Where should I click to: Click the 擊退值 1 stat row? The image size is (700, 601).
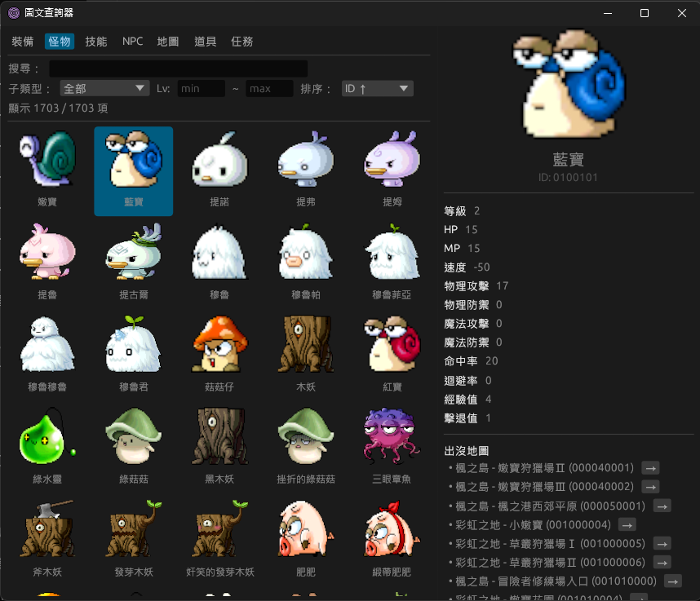(467, 418)
